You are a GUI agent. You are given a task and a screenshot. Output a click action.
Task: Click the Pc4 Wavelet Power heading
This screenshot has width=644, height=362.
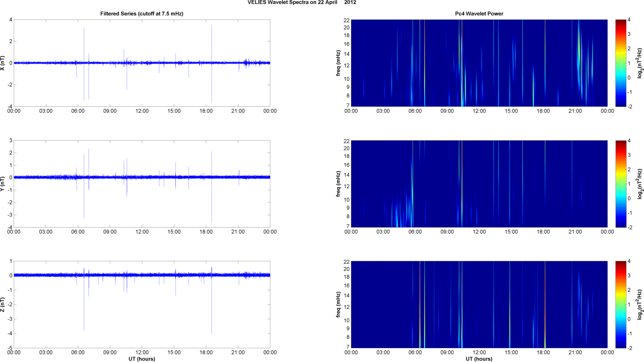tap(479, 14)
